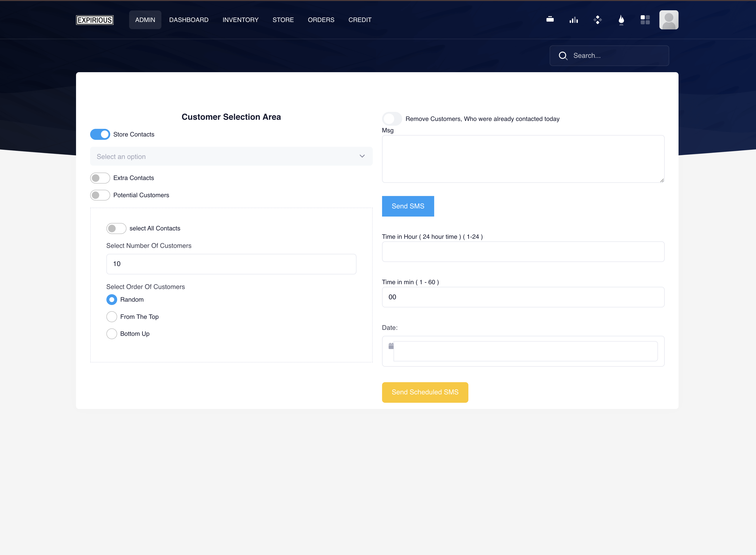The height and width of the screenshot is (555, 756).
Task: Select the Random order option
Action: (112, 299)
